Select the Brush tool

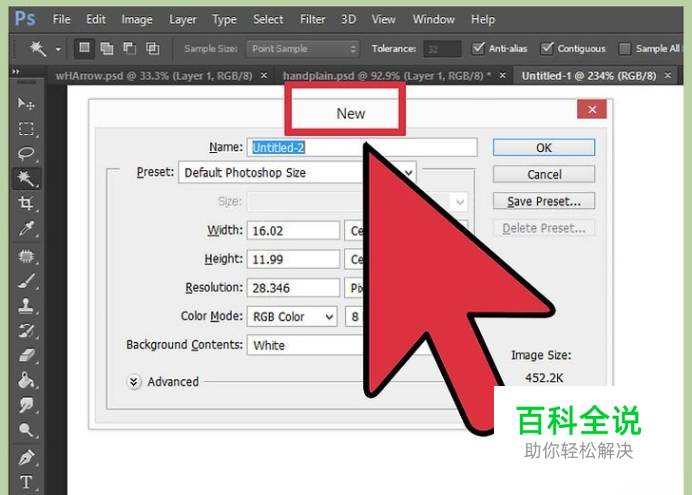coord(26,281)
